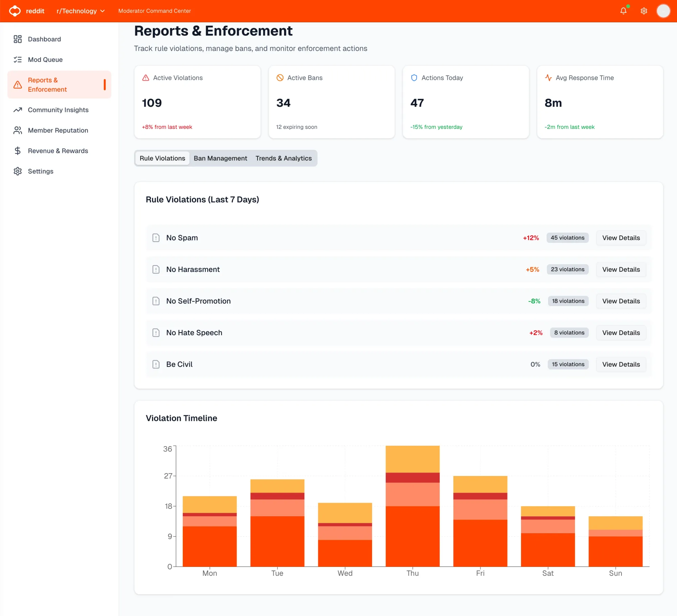Open Revenue & Rewards via the dollar icon
Viewport: 677px width, 616px height.
tap(18, 151)
